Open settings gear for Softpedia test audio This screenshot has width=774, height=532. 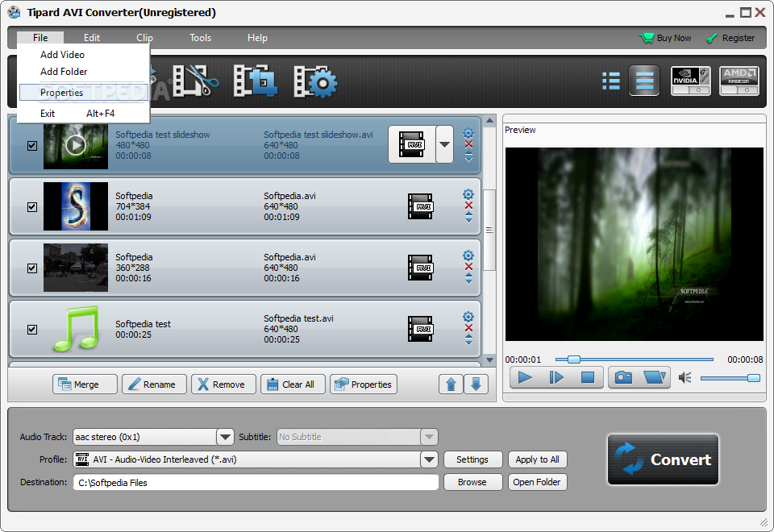(468, 317)
